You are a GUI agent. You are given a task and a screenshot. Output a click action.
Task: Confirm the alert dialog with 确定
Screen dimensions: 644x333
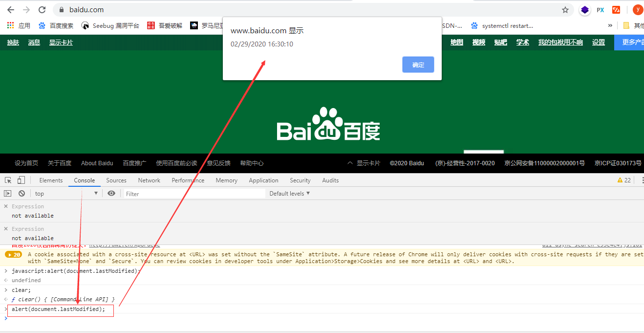pyautogui.click(x=418, y=65)
